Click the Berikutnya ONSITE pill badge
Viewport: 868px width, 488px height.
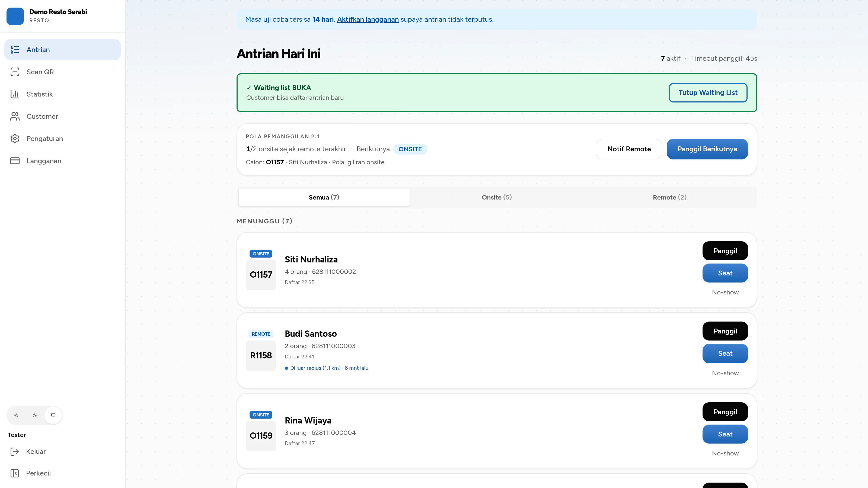[x=410, y=149]
